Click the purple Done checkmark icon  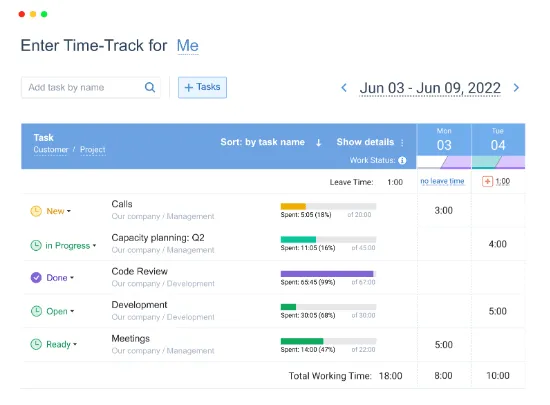36,278
